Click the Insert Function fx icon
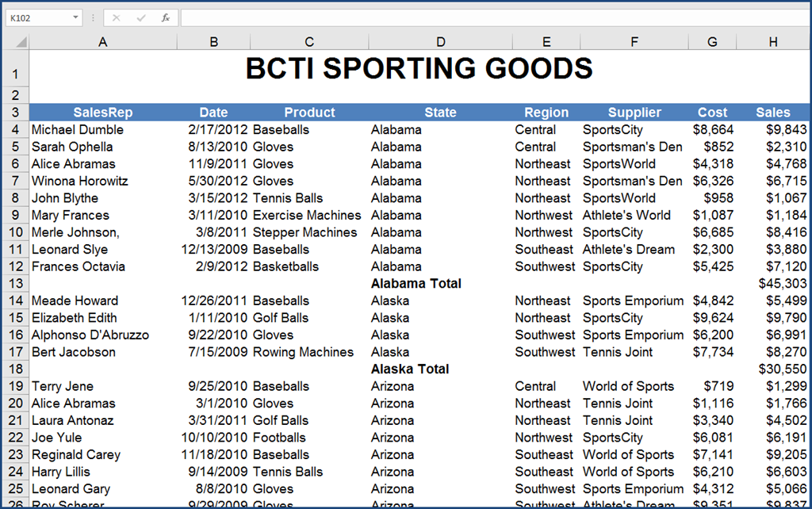Image resolution: width=812 pixels, height=509 pixels. click(x=165, y=17)
